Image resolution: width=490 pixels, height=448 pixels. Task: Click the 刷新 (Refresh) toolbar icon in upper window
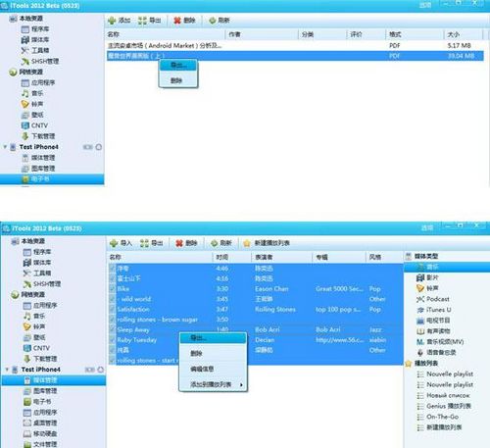tap(213, 21)
